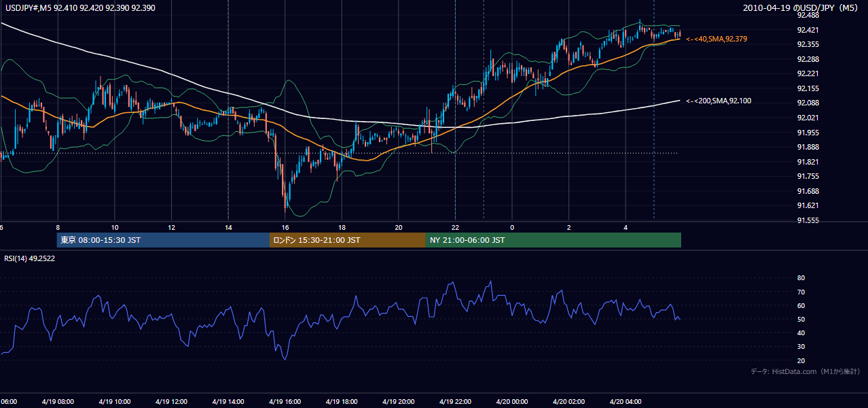
Task: Click the 4/20 04:00 time axis label
Action: pos(625,401)
